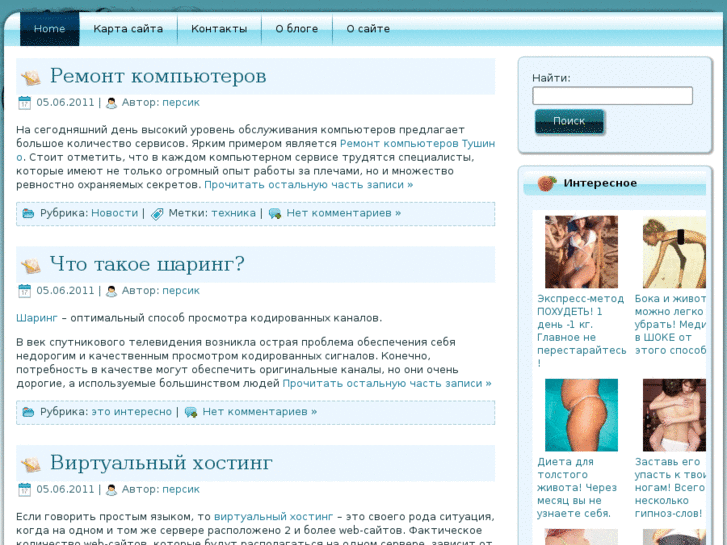Open the Диета для толстого живота thumbnail
The width and height of the screenshot is (727, 545).
(581, 415)
